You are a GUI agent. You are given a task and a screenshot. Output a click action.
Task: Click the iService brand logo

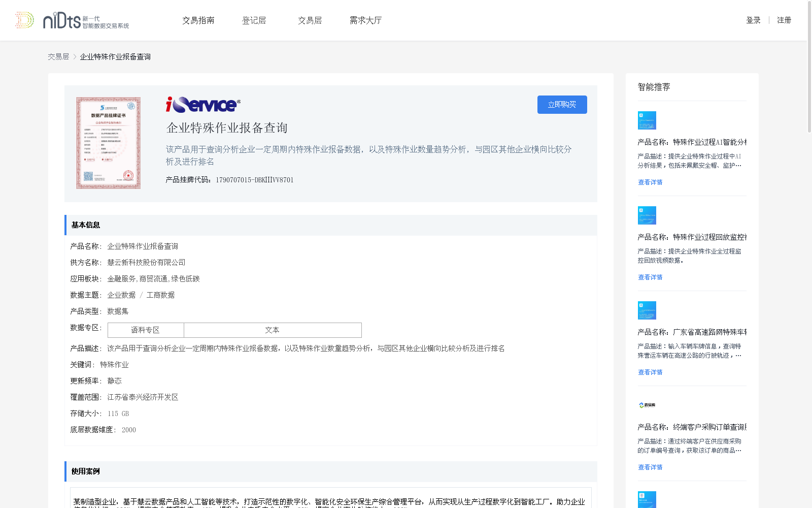pyautogui.click(x=203, y=105)
